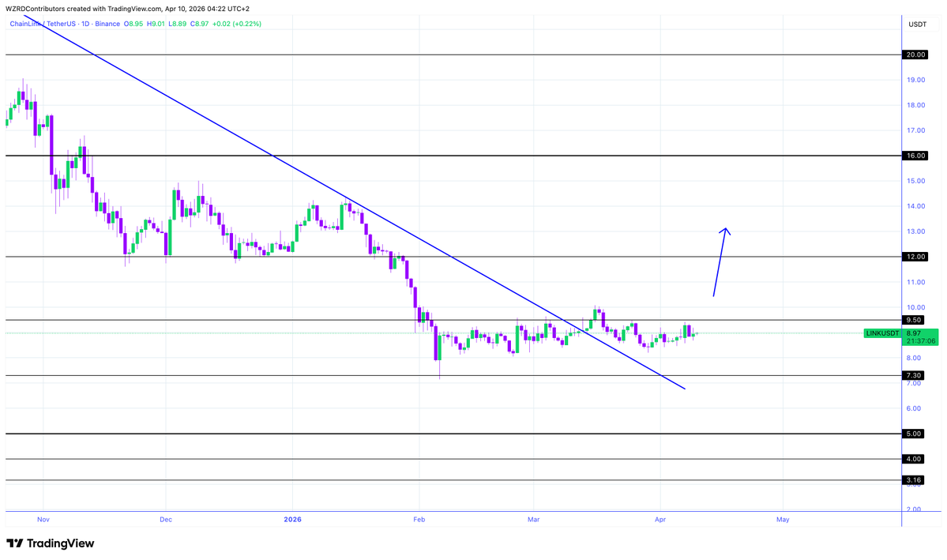The height and width of the screenshot is (560, 947).
Task: Select the 3.16 price line label
Action: tap(913, 480)
